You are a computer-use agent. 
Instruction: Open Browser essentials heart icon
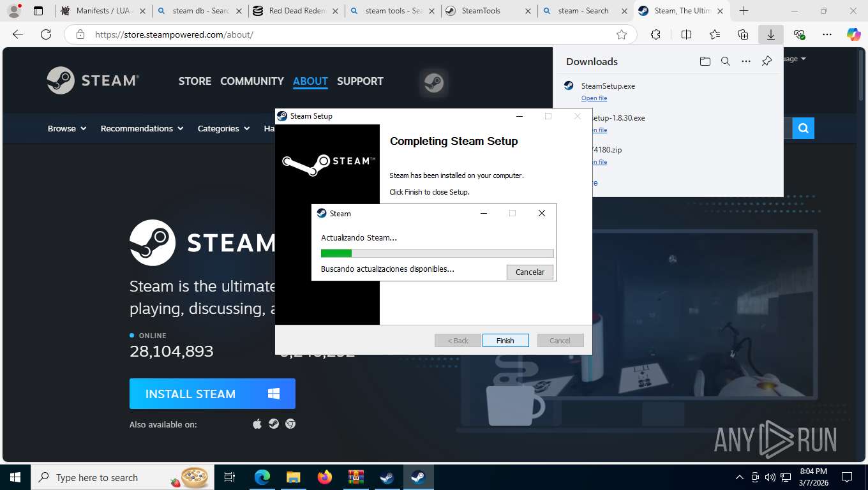coord(799,34)
